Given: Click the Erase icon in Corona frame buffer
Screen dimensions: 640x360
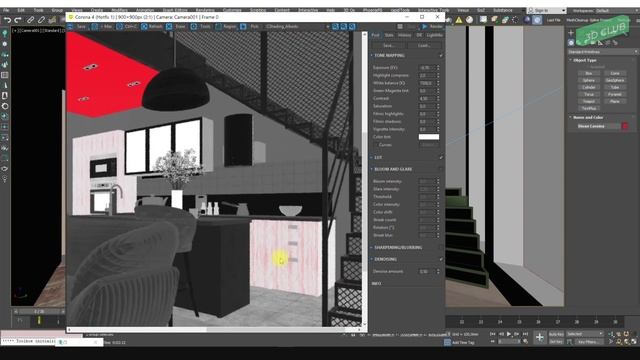Looking at the screenshot, I should (x=169, y=27).
